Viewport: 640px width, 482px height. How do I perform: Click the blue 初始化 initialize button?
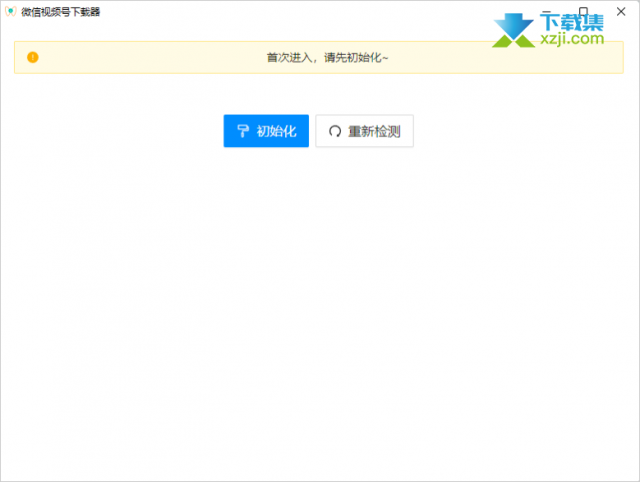[x=266, y=131]
